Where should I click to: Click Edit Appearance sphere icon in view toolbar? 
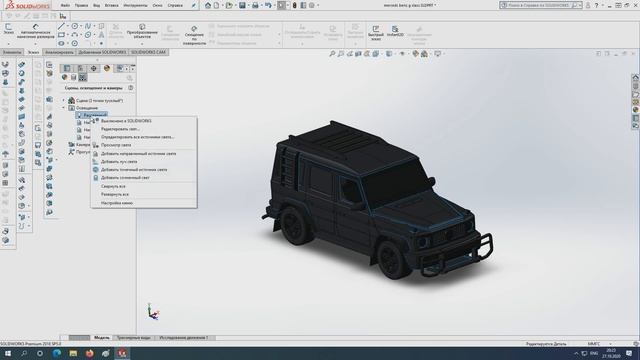click(416, 53)
